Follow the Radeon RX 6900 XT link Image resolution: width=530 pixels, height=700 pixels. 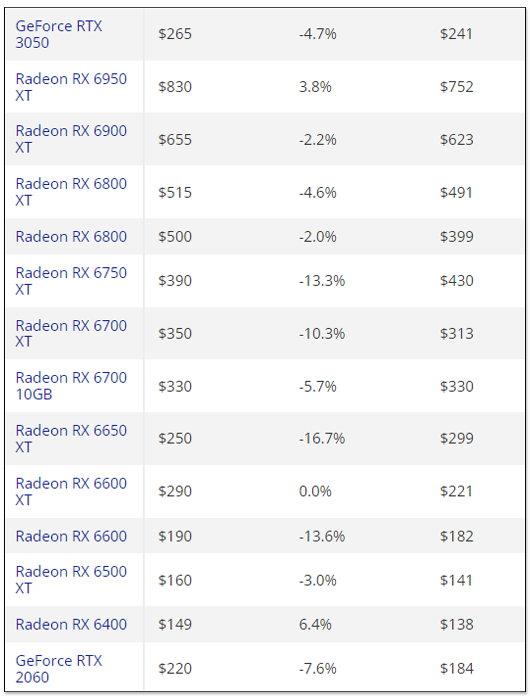tap(71, 139)
